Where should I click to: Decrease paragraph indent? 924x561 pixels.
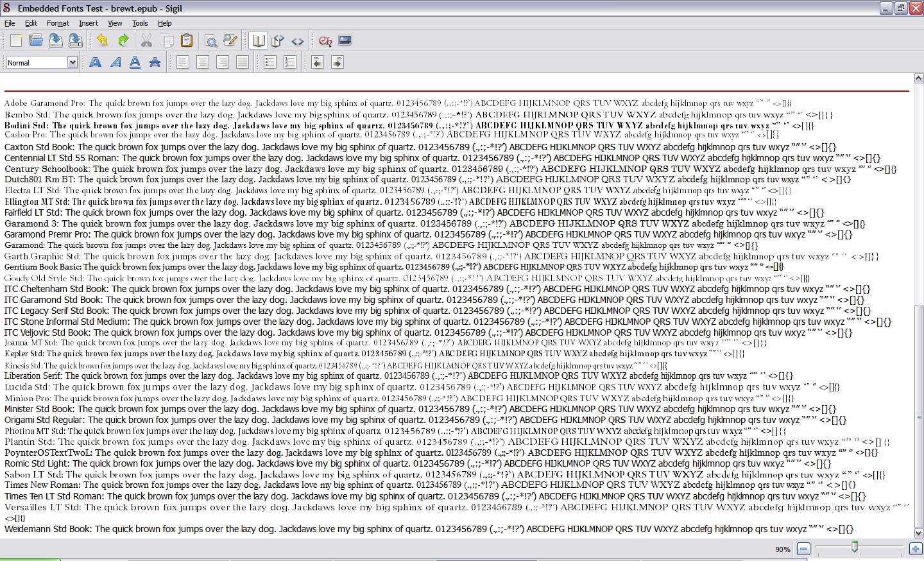coord(318,62)
